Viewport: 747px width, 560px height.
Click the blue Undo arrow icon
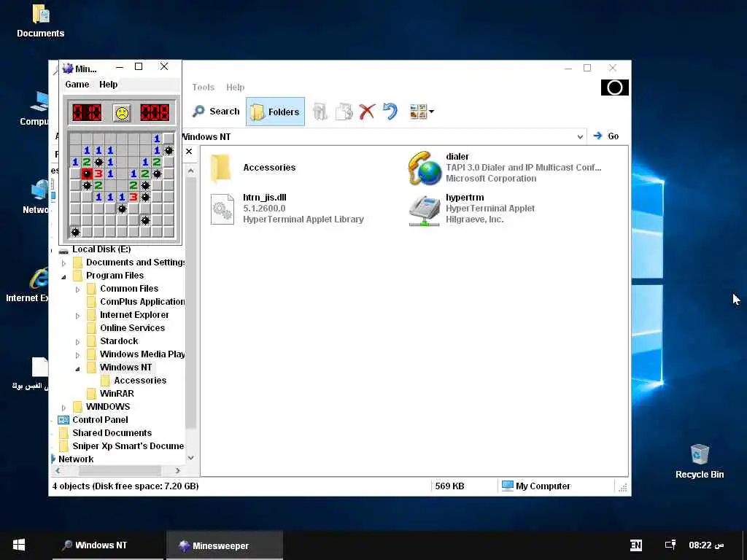point(390,112)
